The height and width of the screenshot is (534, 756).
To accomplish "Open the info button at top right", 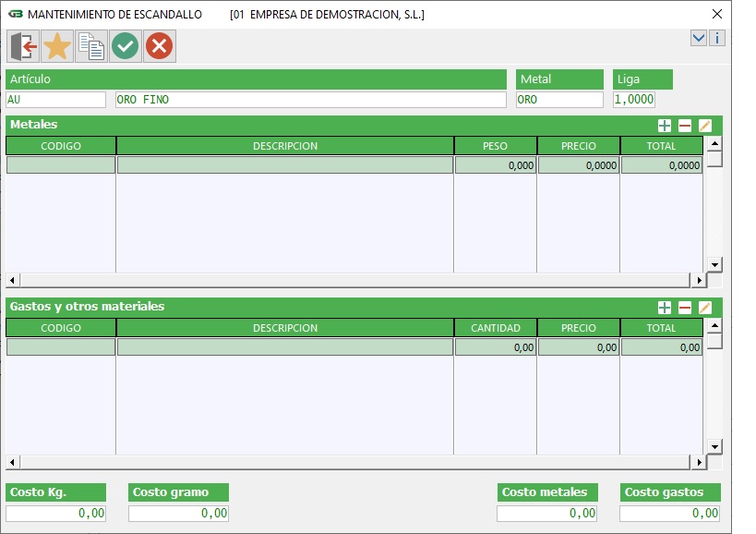I will (717, 38).
